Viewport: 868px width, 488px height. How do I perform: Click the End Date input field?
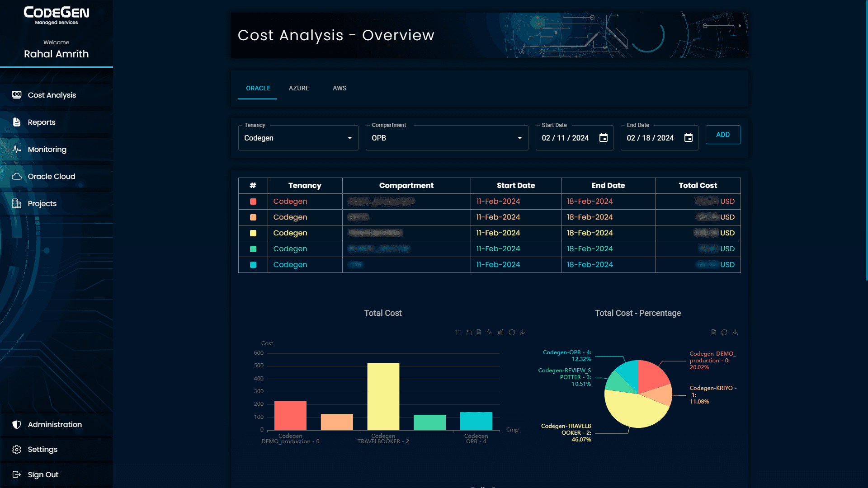[x=660, y=138]
